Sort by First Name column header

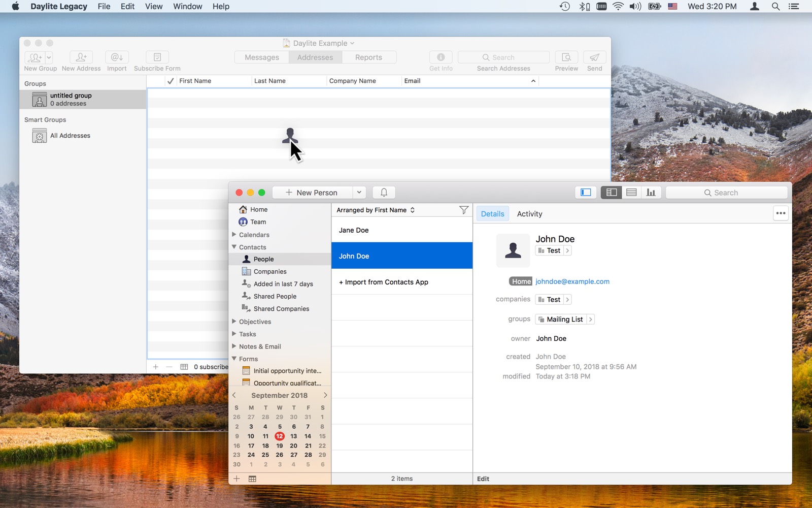(x=214, y=81)
